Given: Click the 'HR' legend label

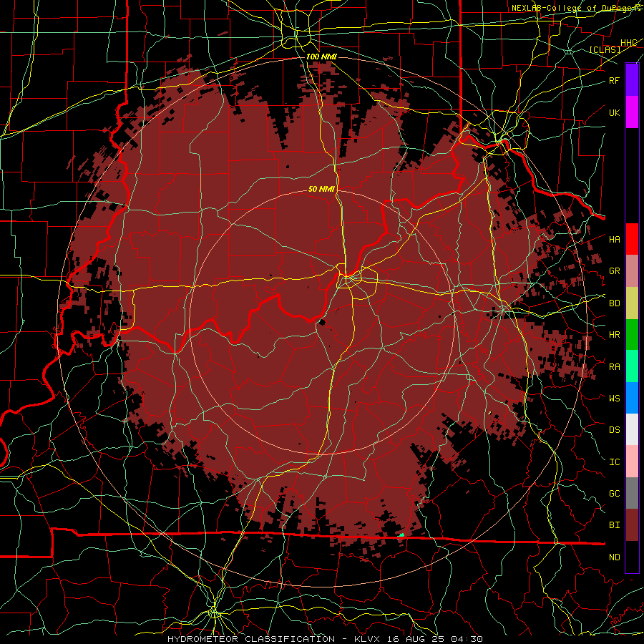Looking at the screenshot, I should coord(615,335).
